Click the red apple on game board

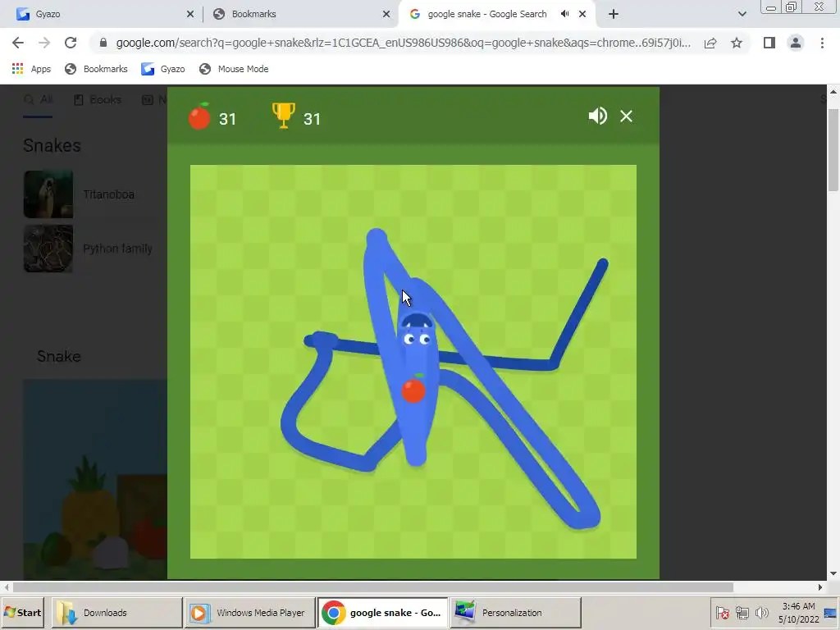point(413,388)
